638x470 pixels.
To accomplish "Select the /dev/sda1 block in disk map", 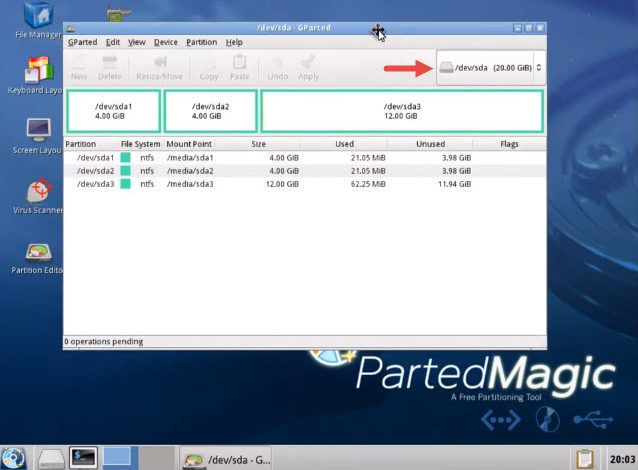I will click(x=114, y=111).
